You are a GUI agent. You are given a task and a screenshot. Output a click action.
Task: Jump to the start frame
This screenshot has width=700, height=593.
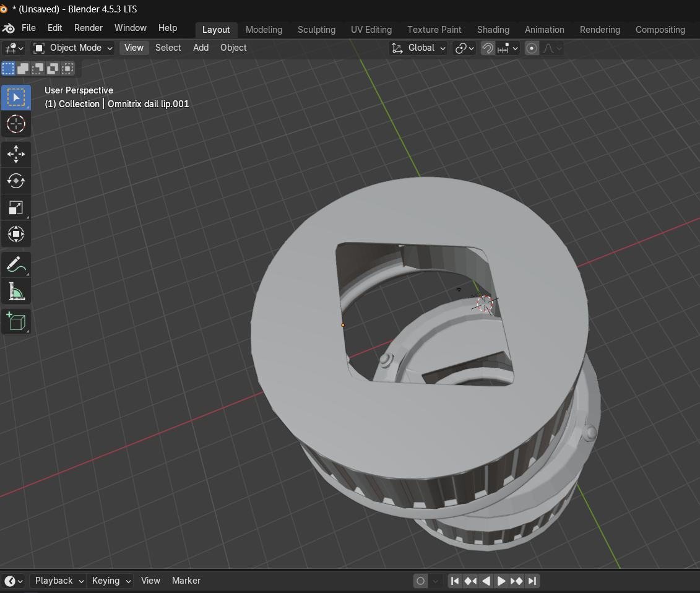coord(455,581)
